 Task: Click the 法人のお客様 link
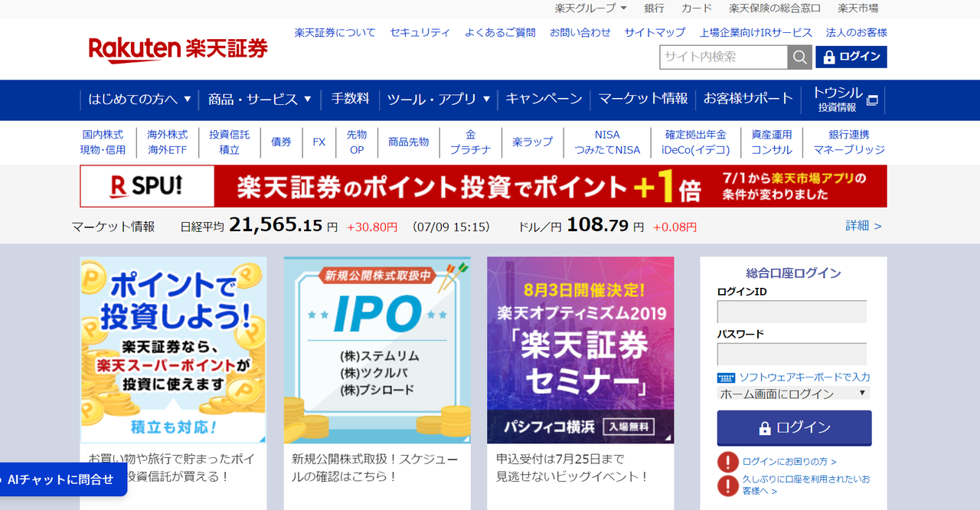857,33
